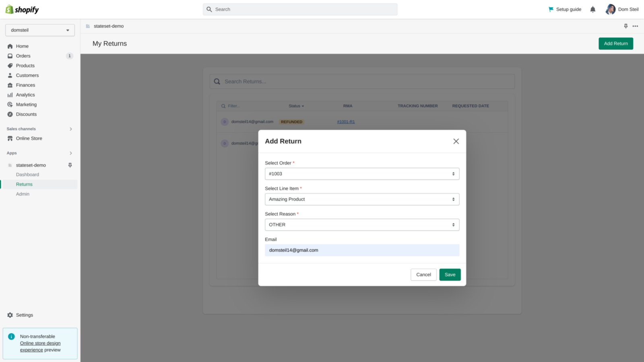
Task: Unpin the stateset-demo app
Action: (70, 165)
